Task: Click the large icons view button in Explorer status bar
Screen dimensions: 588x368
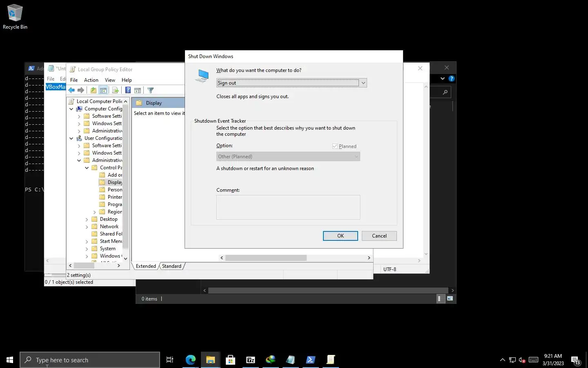Action: pyautogui.click(x=450, y=298)
